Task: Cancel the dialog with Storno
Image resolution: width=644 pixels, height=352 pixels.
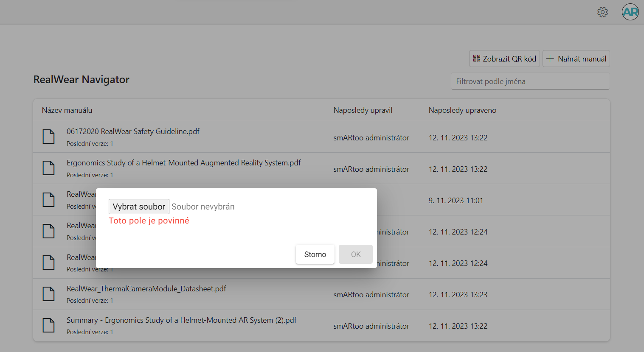Action: point(315,254)
